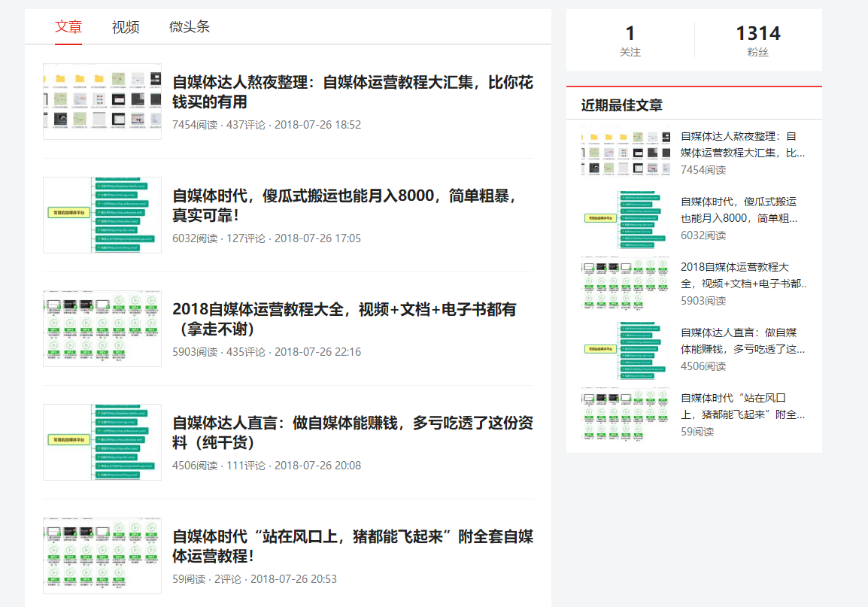Click thumbnail of 7454阅读 article in main list
This screenshot has width=868, height=607.
coord(102,102)
